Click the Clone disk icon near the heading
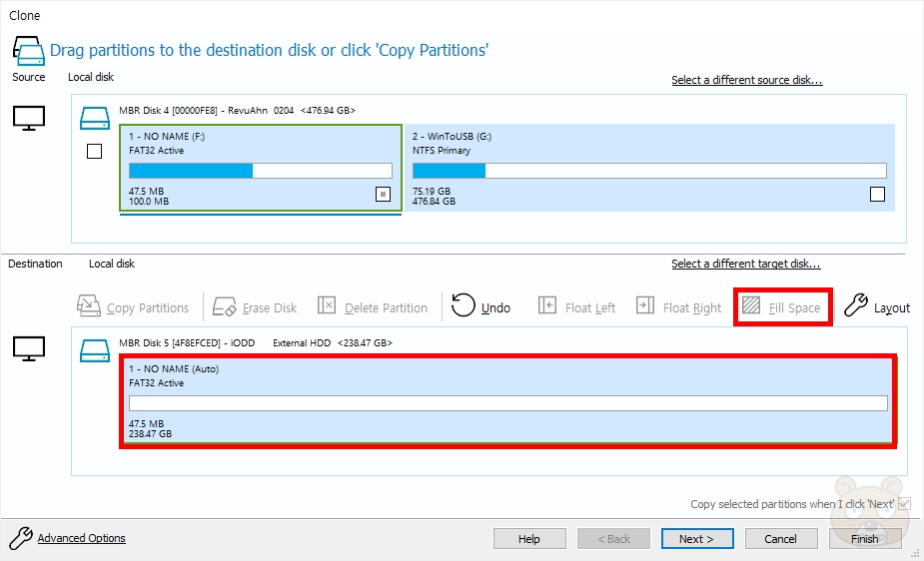Viewport: 924px width, 561px height. [x=28, y=51]
